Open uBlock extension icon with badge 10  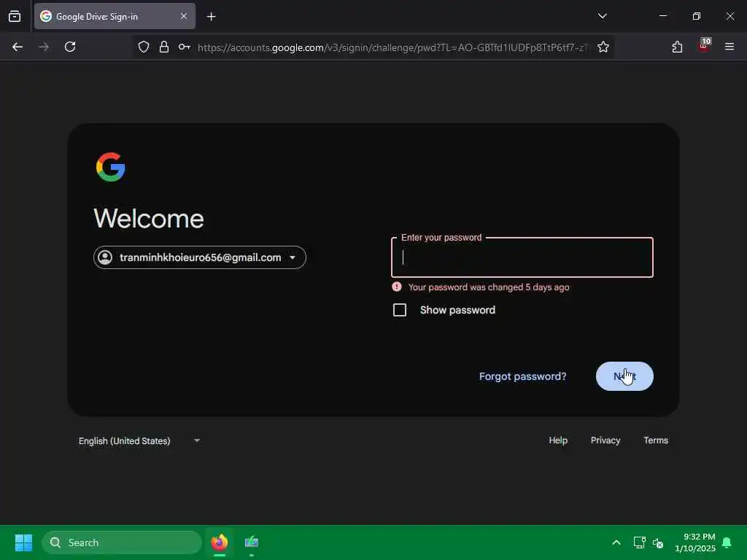coord(704,46)
